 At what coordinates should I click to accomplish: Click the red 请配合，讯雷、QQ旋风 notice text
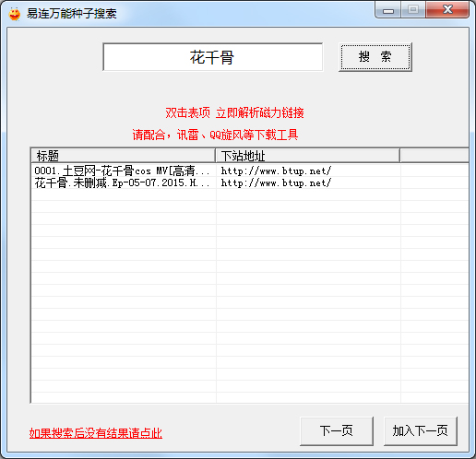215,135
